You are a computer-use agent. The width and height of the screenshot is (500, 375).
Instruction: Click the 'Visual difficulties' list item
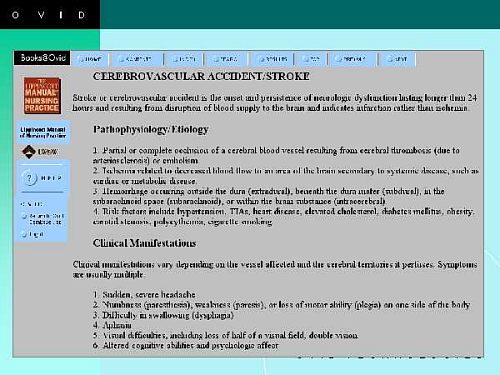pyautogui.click(x=225, y=335)
